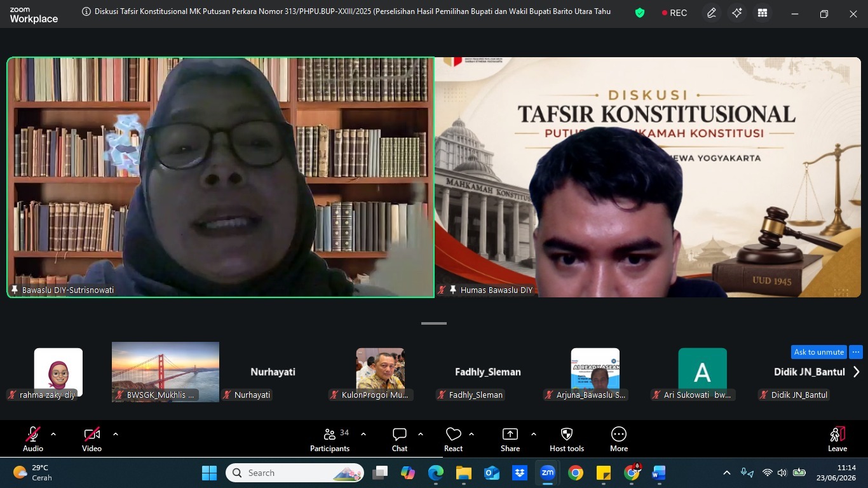This screenshot has height=488, width=868.
Task: Click the Ask to unmute button
Action: pyautogui.click(x=819, y=352)
